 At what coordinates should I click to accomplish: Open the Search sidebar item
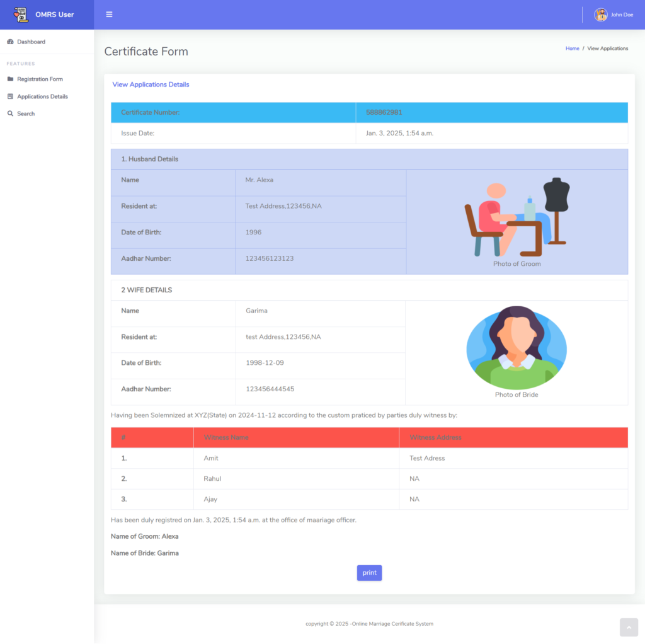coord(26,113)
